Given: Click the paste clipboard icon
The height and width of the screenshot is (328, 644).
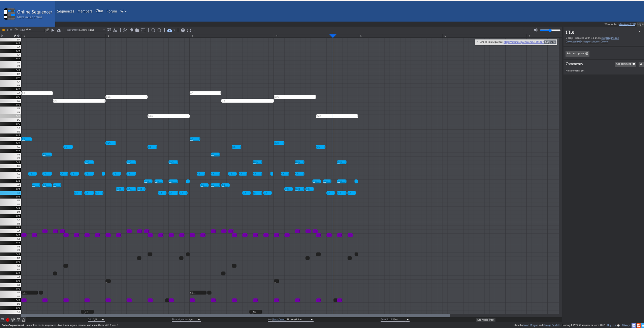Looking at the screenshot, I should (137, 30).
